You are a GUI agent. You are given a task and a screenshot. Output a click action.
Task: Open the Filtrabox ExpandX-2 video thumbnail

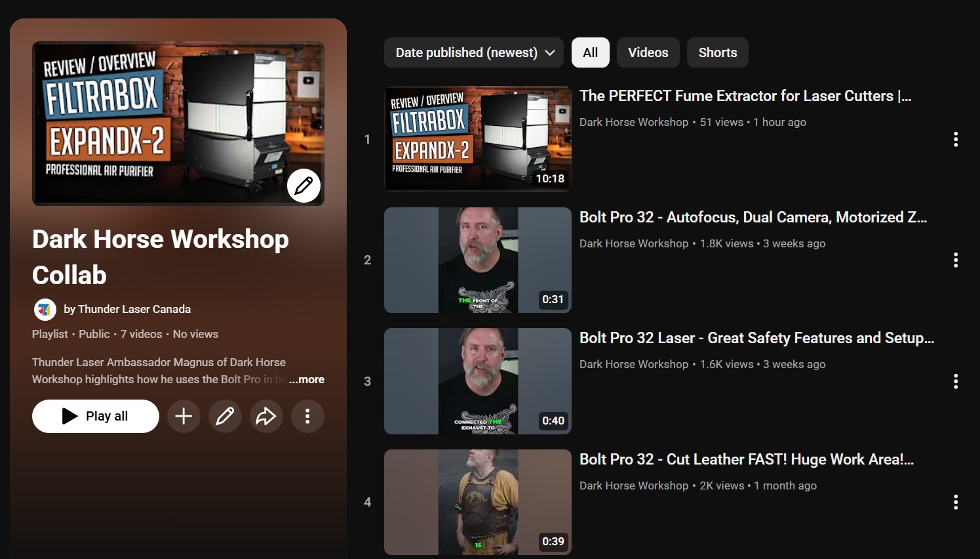tap(477, 138)
